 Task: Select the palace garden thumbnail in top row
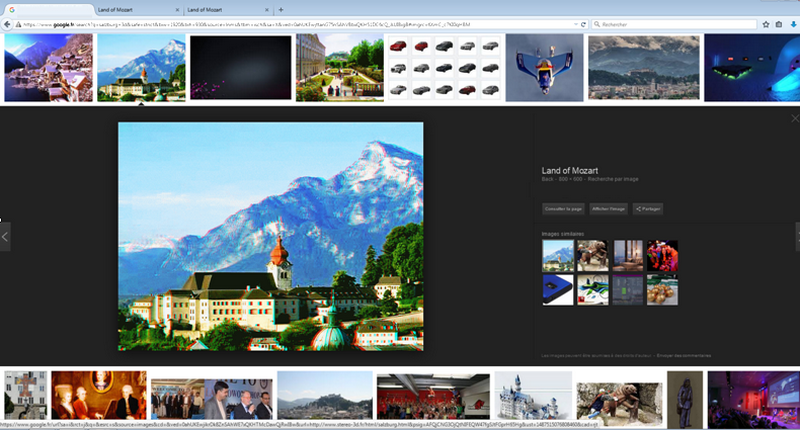(x=340, y=67)
